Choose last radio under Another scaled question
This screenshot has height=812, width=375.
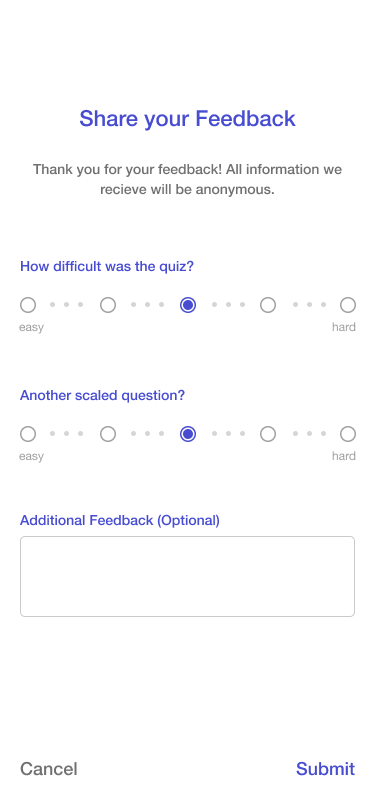(x=348, y=434)
